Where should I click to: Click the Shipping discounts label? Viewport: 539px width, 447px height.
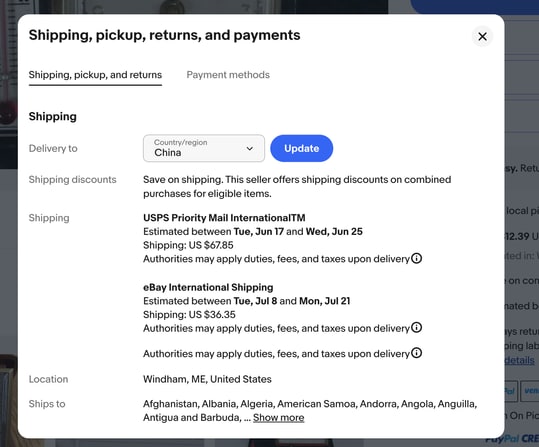point(73,179)
